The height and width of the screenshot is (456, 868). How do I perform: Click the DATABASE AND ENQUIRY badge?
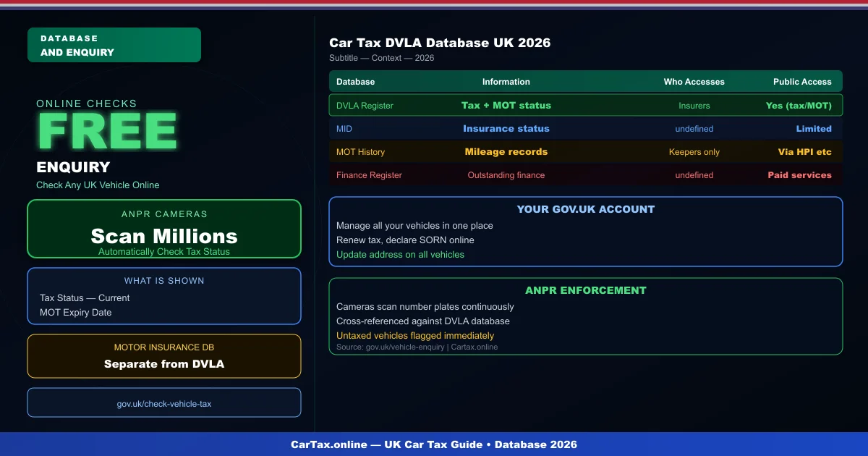tap(114, 44)
